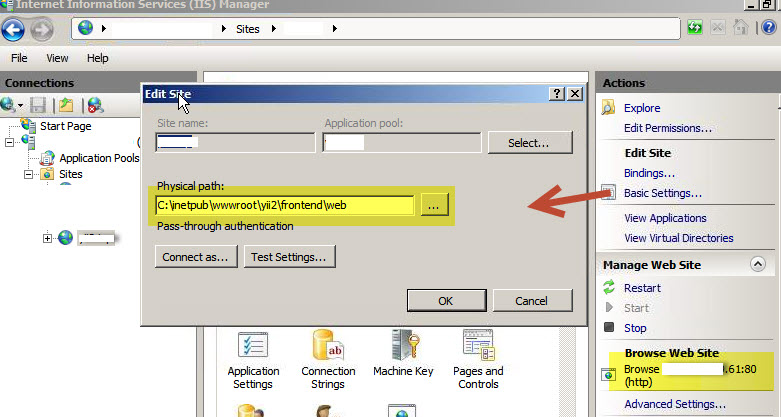781x417 pixels.
Task: Open Edit Permissions... link
Action: tap(668, 129)
